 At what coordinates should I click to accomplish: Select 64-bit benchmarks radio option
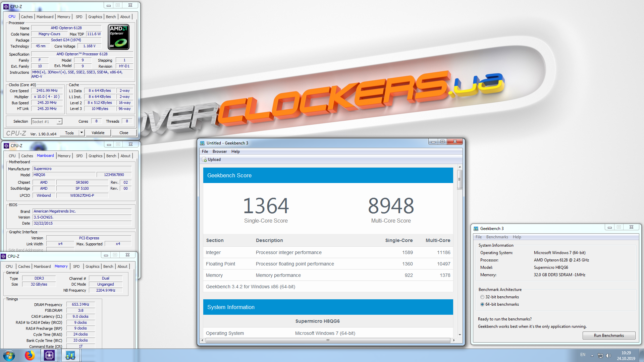click(482, 304)
